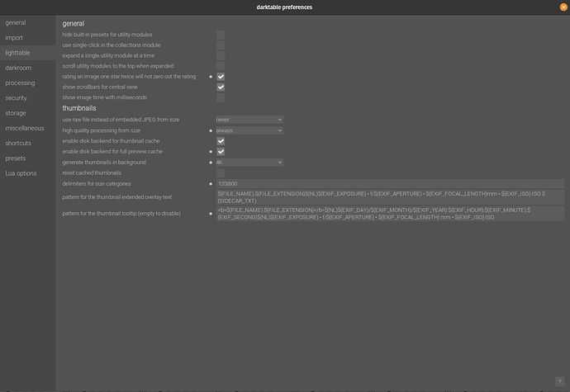Click modified-indicator dot beside high quality processing

pyautogui.click(x=211, y=130)
